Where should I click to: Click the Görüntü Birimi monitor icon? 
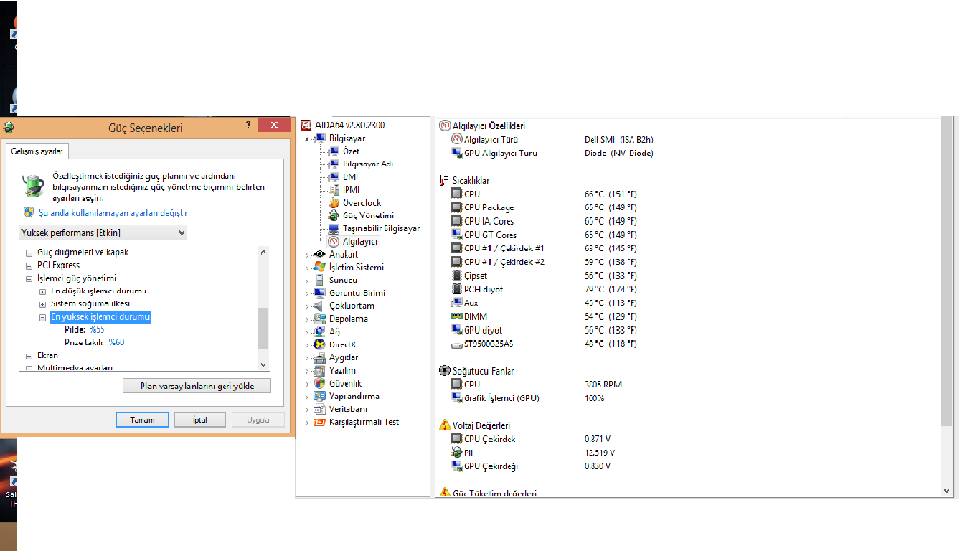320,293
